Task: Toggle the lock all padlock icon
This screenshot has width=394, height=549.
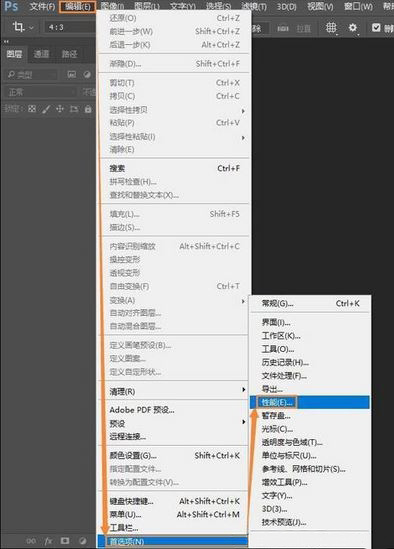Action: [88, 109]
